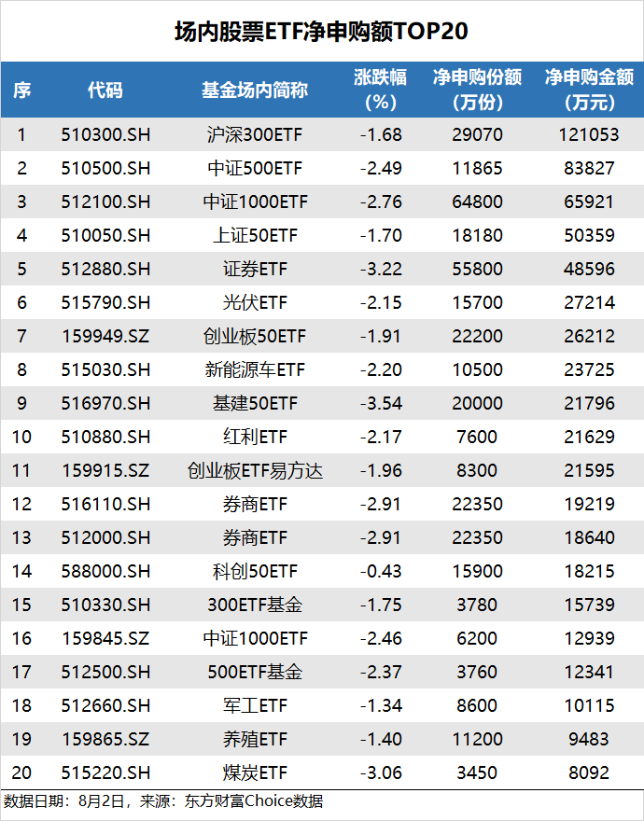Select the code 510300.SH

click(x=105, y=134)
